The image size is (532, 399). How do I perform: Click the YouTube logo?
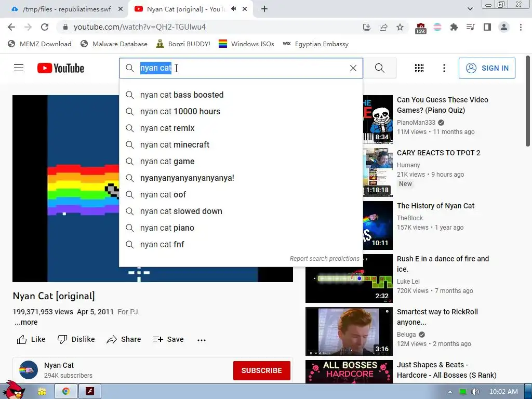61,68
